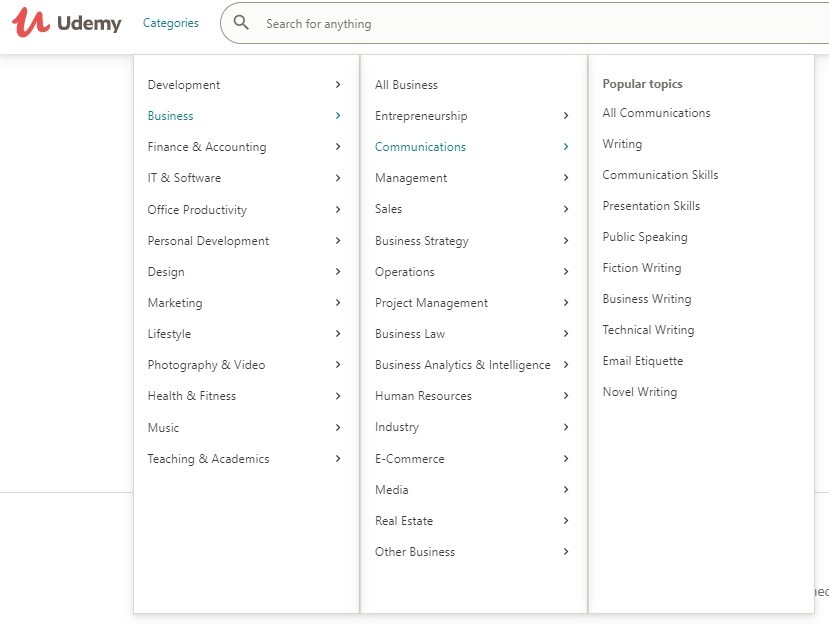Expand Operations chevron arrow
Screen dimensions: 829x625
coord(566,271)
